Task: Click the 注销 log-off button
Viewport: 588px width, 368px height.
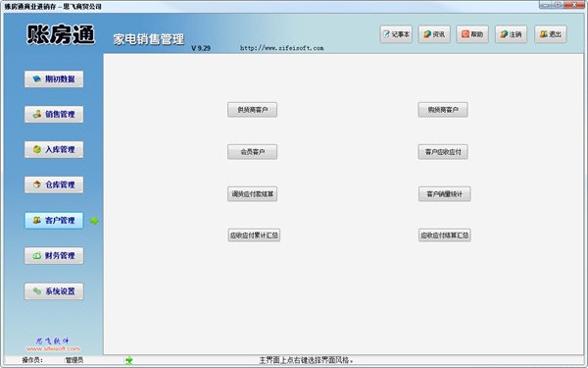Action: 511,34
